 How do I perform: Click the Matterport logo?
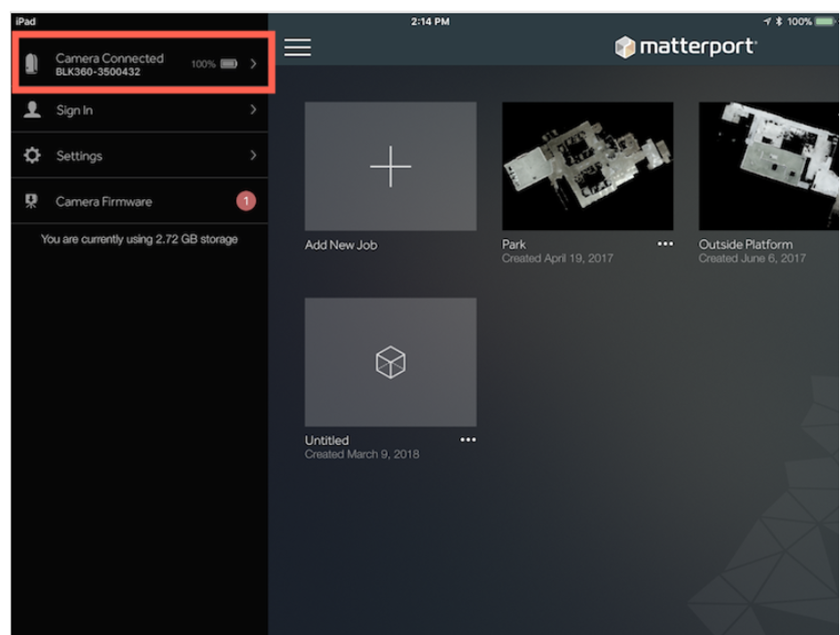685,46
